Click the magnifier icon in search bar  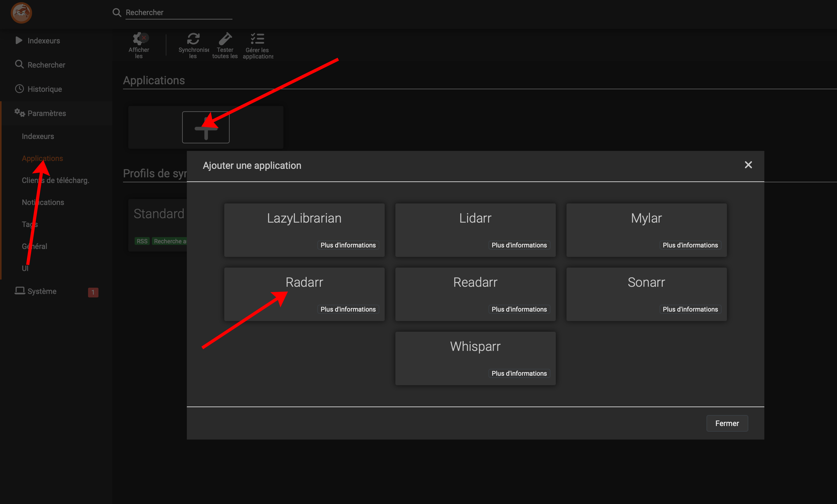coord(116,13)
